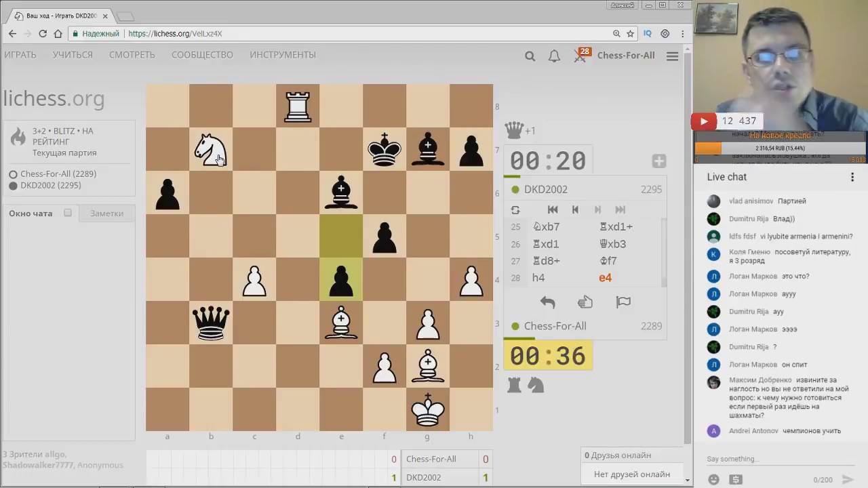Select move e4 in move list
The height and width of the screenshot is (488, 868).
(x=605, y=278)
